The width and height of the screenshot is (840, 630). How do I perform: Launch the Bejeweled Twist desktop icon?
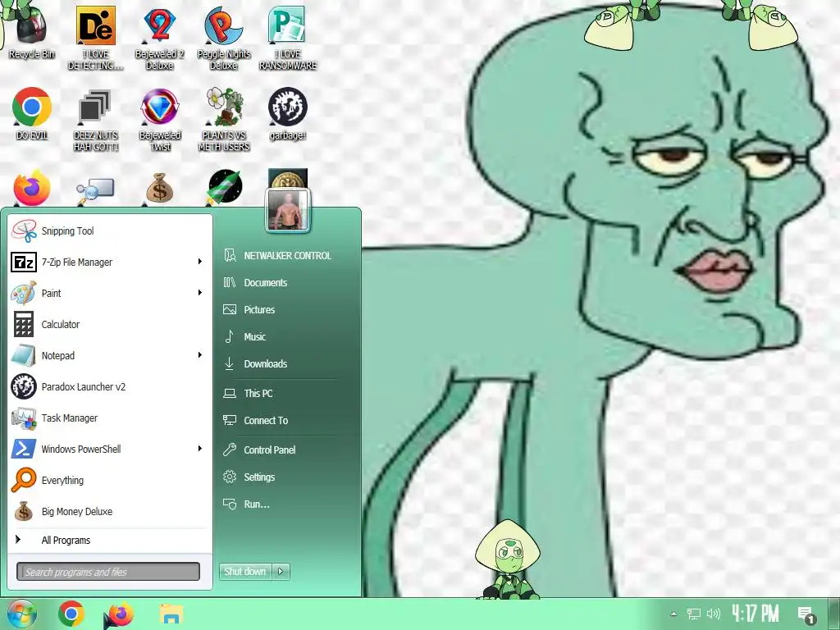click(159, 120)
